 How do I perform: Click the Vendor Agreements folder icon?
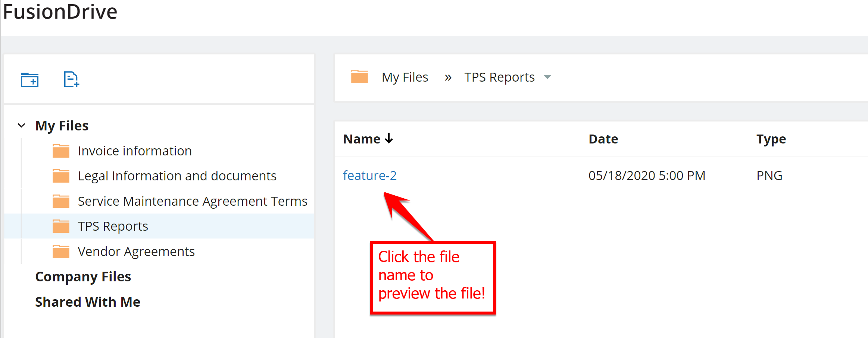pyautogui.click(x=61, y=252)
